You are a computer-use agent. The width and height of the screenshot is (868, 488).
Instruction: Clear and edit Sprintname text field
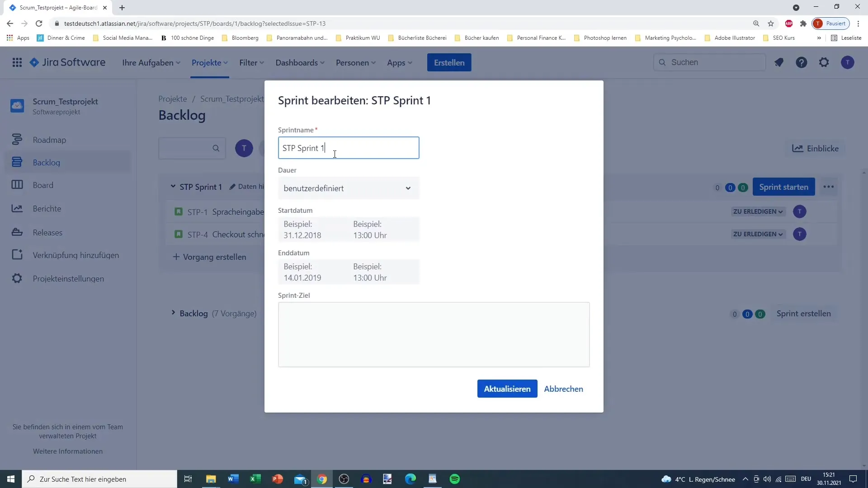[349, 148]
